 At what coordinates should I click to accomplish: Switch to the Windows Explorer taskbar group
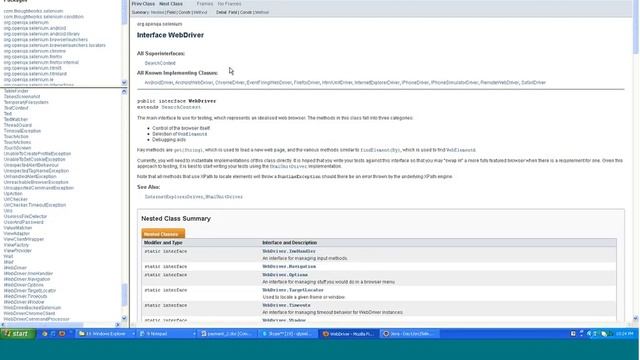click(x=106, y=334)
